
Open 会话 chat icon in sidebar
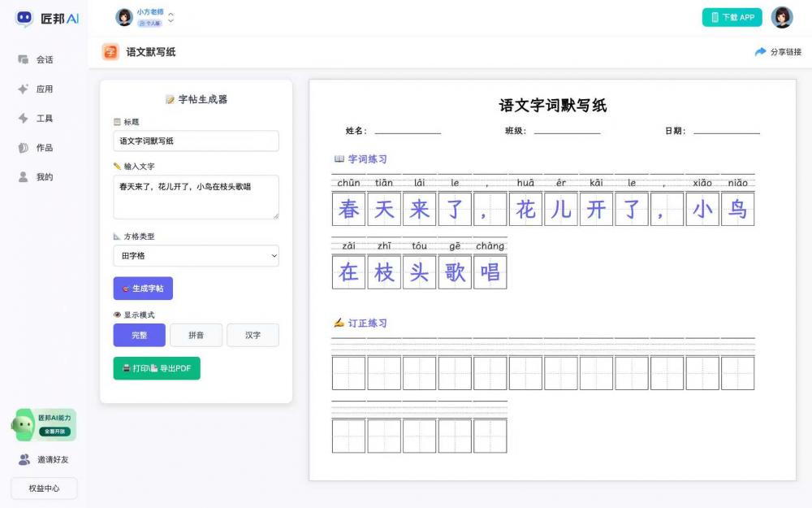[x=24, y=59]
